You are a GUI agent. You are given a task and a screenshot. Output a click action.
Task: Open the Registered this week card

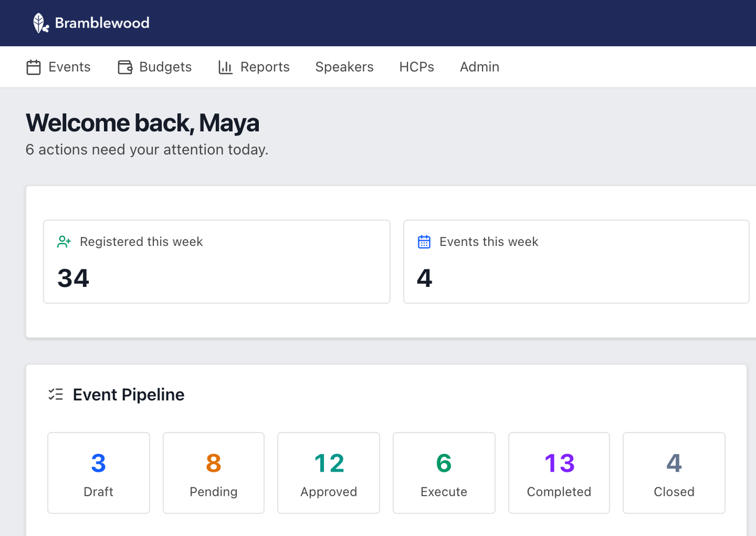(x=217, y=262)
